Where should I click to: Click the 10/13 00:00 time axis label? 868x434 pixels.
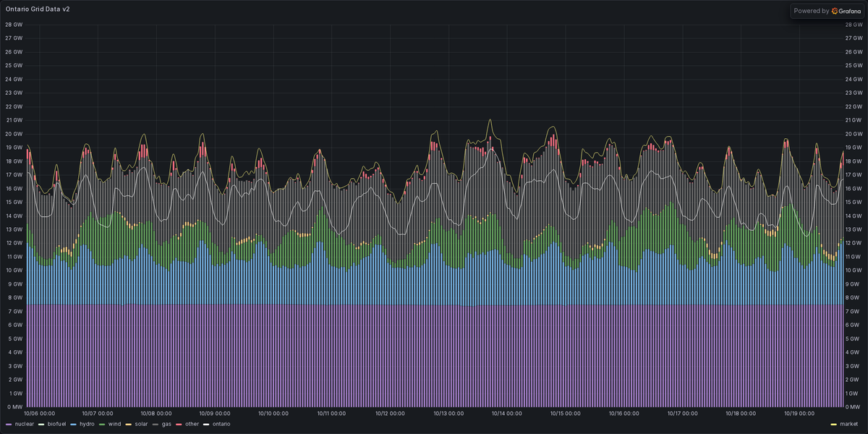point(449,414)
